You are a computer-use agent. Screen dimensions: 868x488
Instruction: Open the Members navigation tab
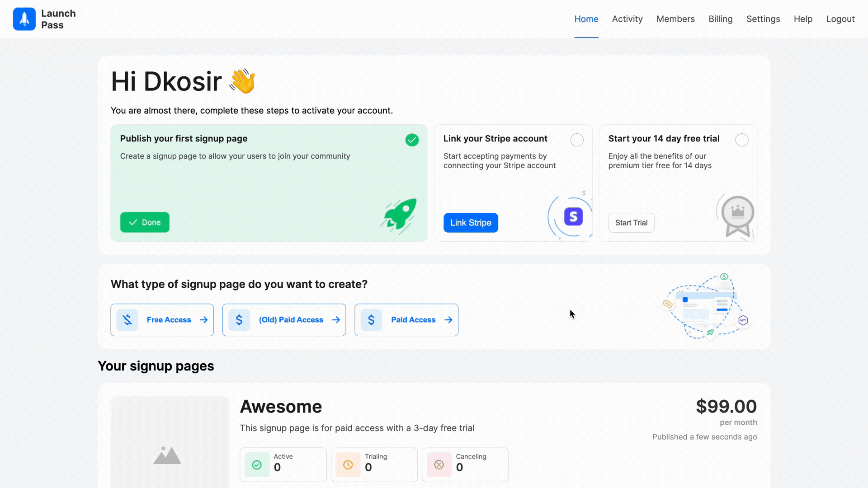click(x=675, y=19)
